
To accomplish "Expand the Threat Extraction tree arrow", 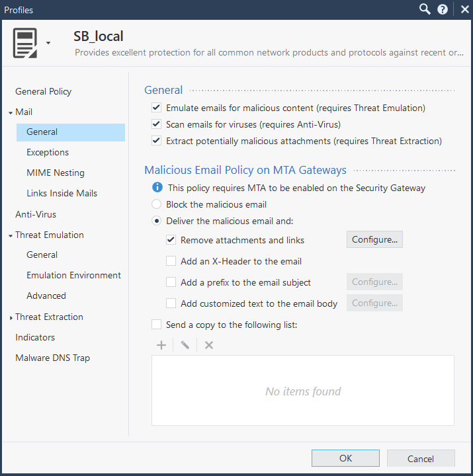I will [11, 317].
